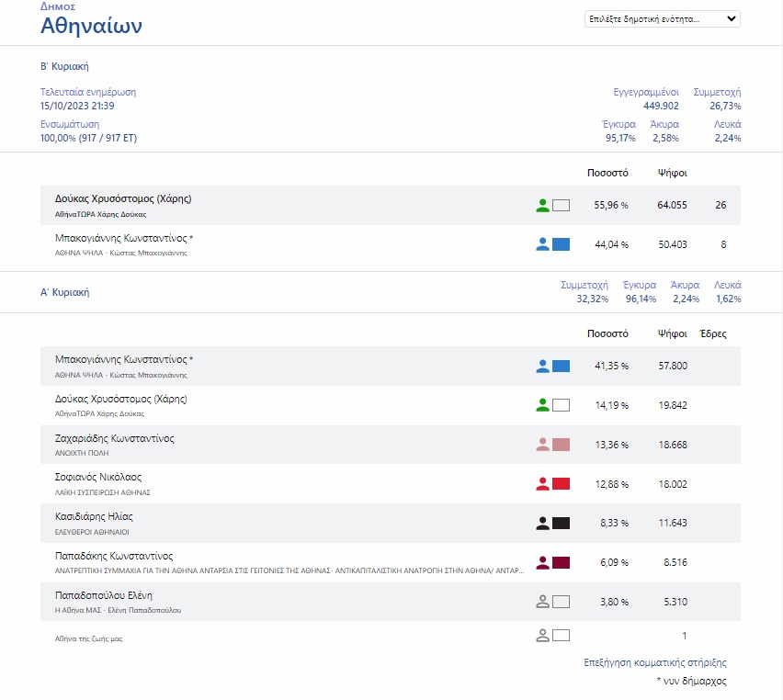Screen dimensions: 783x700
Task: Click maroon person icon beside Παπαδάκης Κωνσταντίνος
Action: [x=542, y=562]
